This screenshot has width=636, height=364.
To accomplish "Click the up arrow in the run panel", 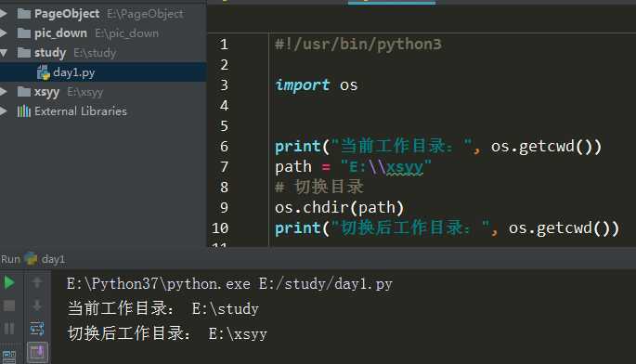I will (x=37, y=282).
